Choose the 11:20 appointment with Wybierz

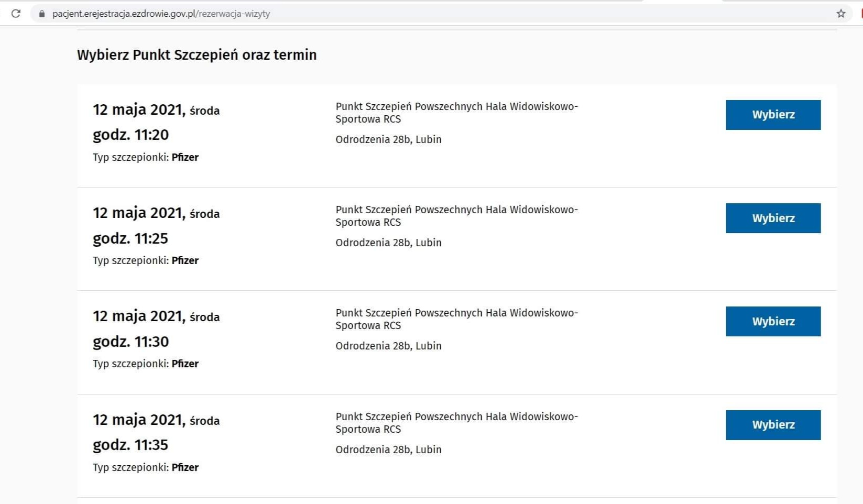coord(773,115)
